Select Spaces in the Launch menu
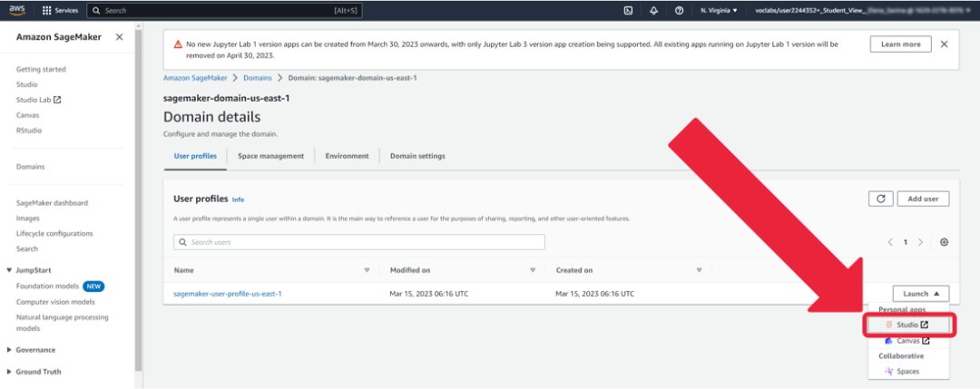 pos(908,372)
